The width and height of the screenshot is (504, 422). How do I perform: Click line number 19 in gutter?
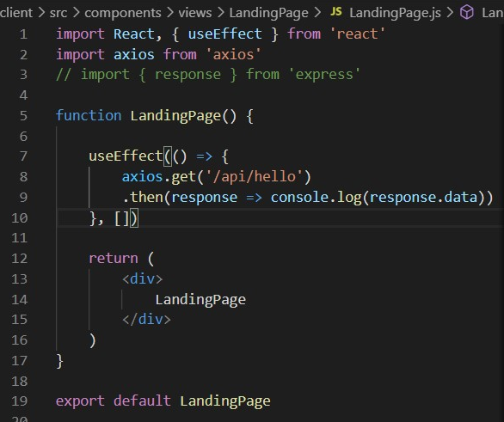coord(20,401)
